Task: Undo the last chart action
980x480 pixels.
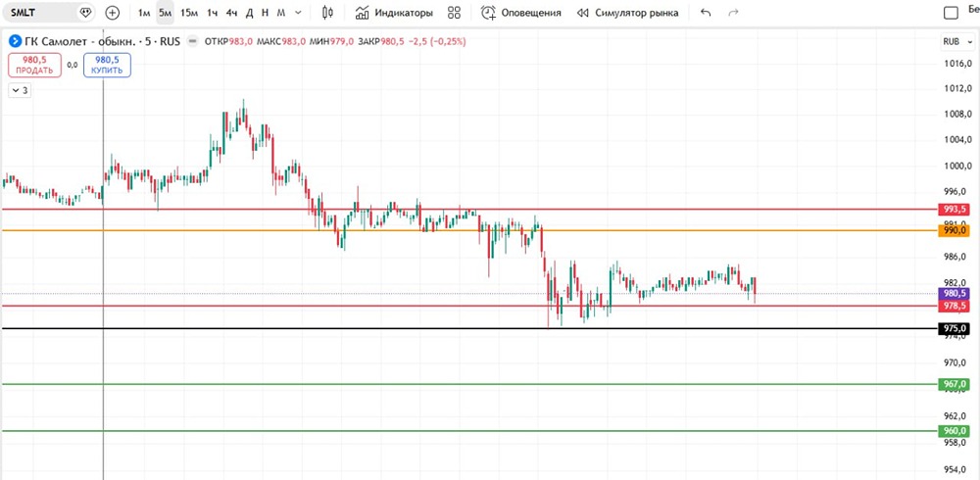Action: [706, 13]
